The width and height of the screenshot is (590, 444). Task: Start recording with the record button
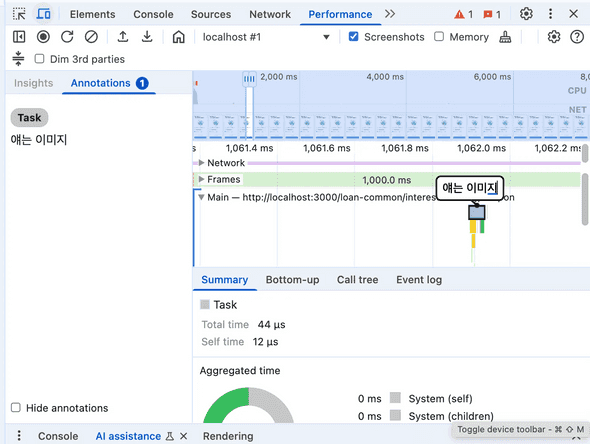coord(43,37)
